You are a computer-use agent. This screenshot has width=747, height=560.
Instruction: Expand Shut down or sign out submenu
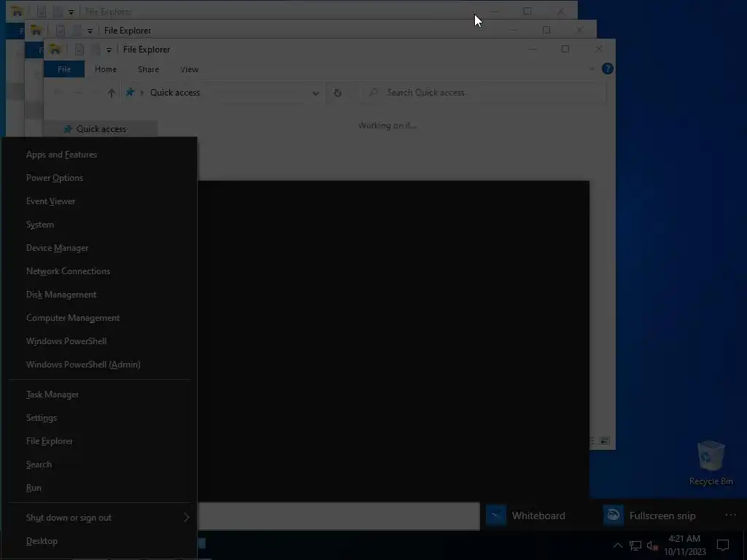[x=99, y=518]
